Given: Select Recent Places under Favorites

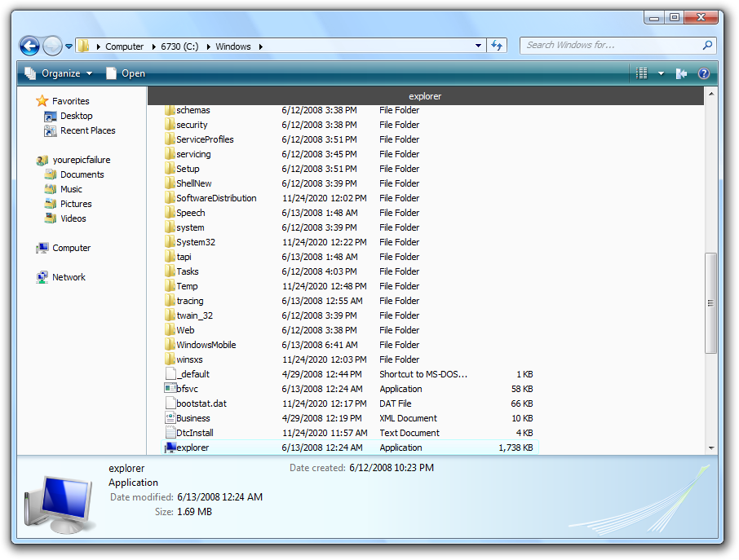Looking at the screenshot, I should click(x=87, y=130).
